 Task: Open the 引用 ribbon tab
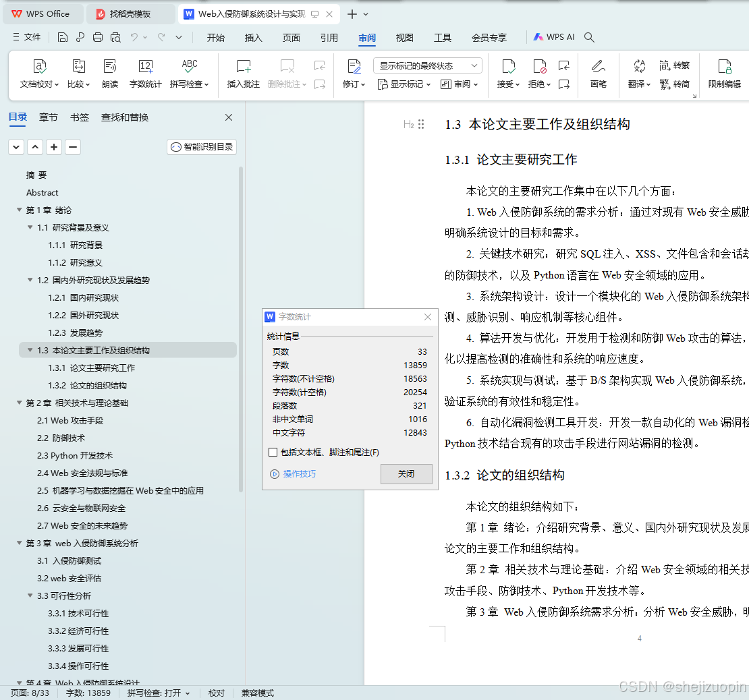coord(329,38)
